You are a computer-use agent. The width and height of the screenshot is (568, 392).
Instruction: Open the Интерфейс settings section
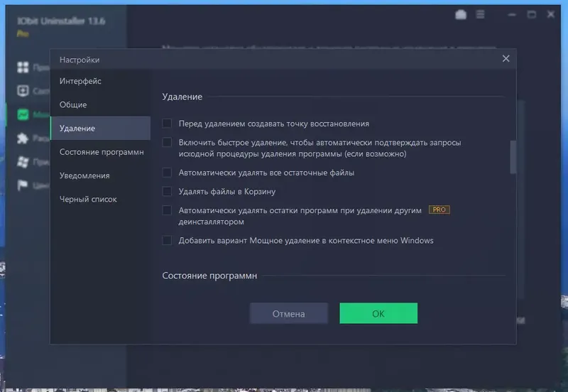pyautogui.click(x=80, y=81)
